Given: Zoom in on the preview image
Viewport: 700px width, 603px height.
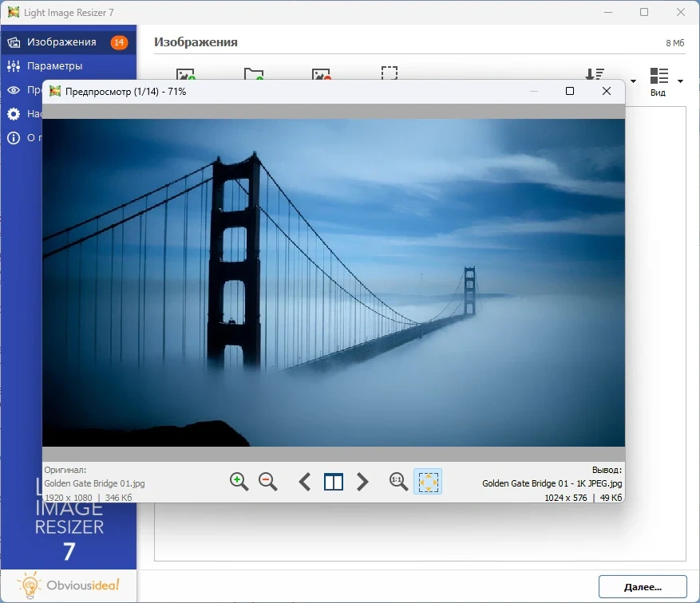Looking at the screenshot, I should [239, 482].
